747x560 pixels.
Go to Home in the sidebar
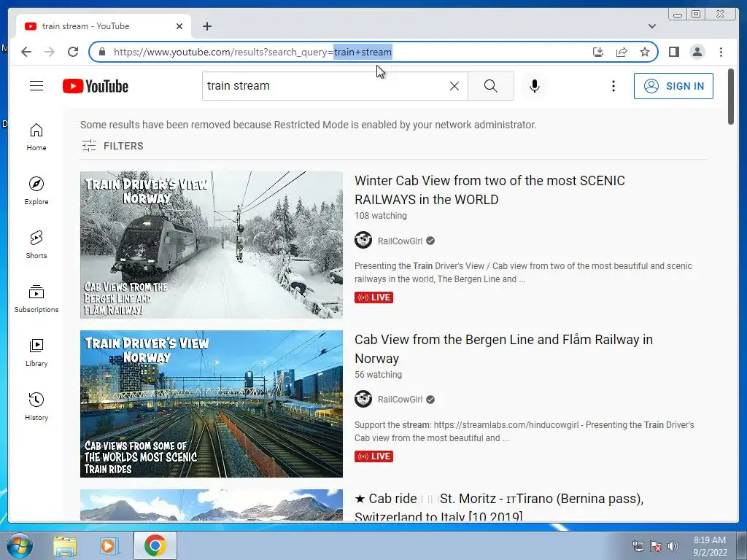[36, 137]
